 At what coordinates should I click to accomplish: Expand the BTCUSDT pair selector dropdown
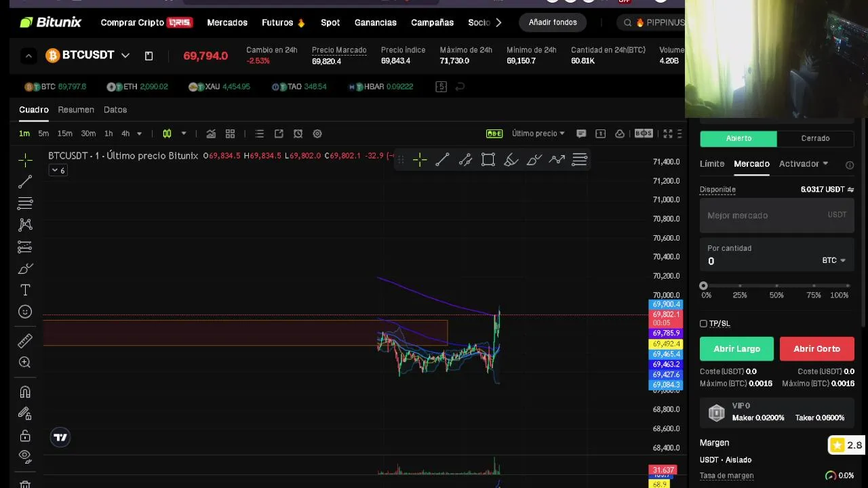[x=125, y=56]
